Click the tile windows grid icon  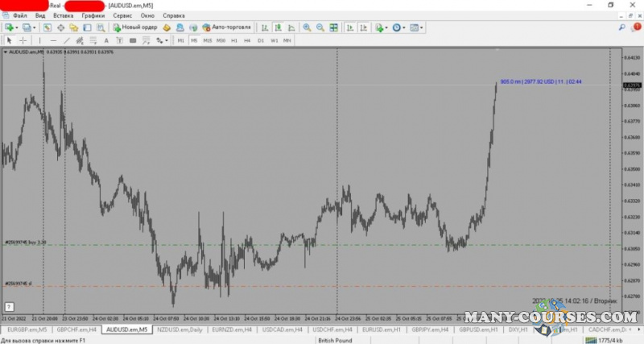332,27
